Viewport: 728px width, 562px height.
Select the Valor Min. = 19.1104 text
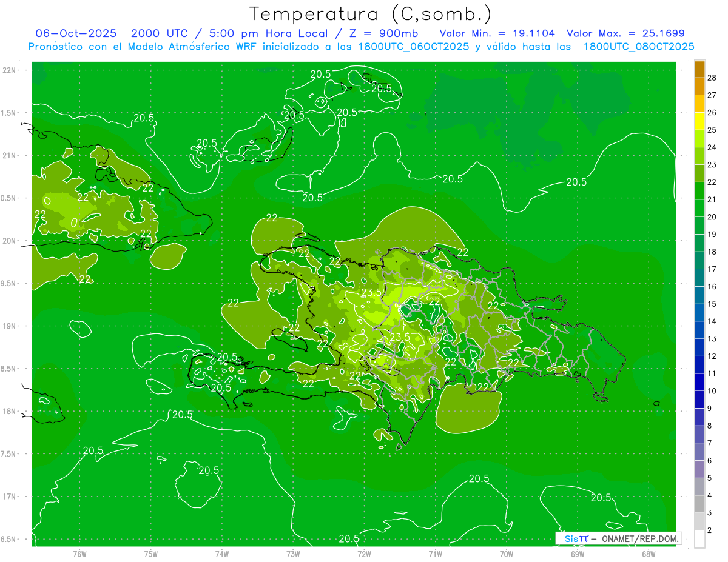pyautogui.click(x=497, y=33)
